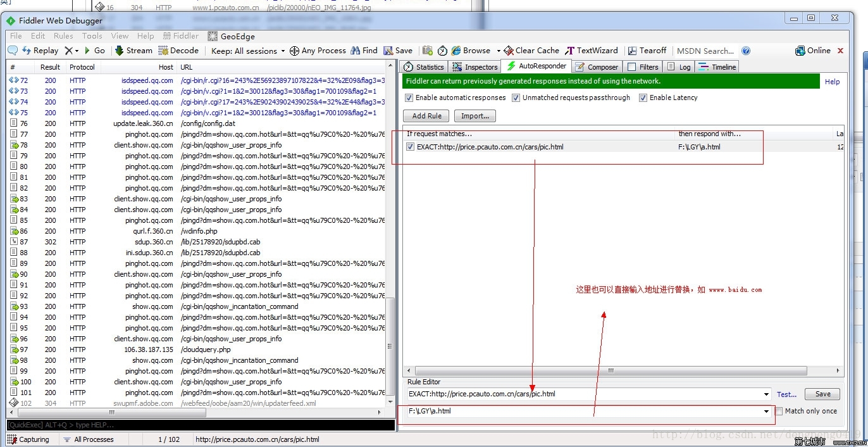Click Add Rule button
The width and height of the screenshot is (868, 447).
(427, 116)
